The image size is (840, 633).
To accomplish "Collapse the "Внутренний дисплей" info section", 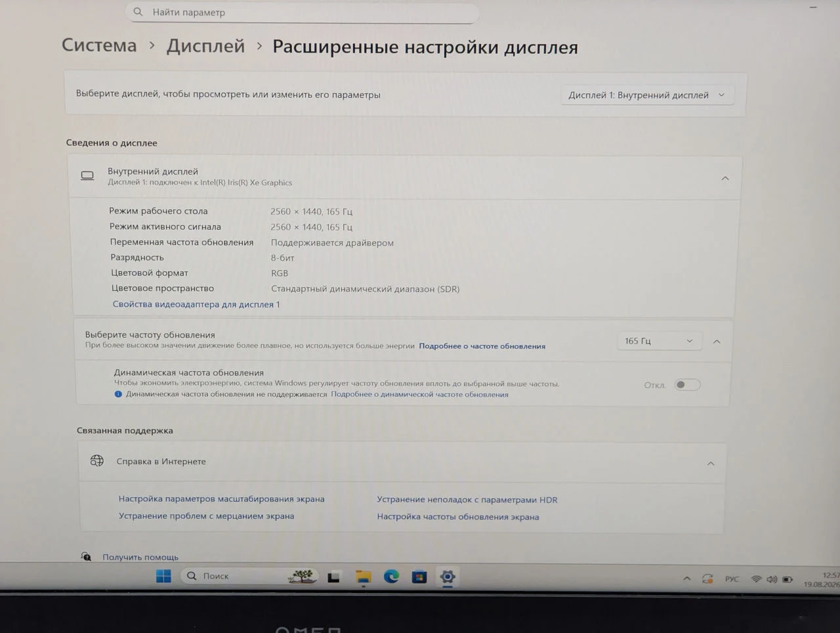I will pyautogui.click(x=725, y=179).
